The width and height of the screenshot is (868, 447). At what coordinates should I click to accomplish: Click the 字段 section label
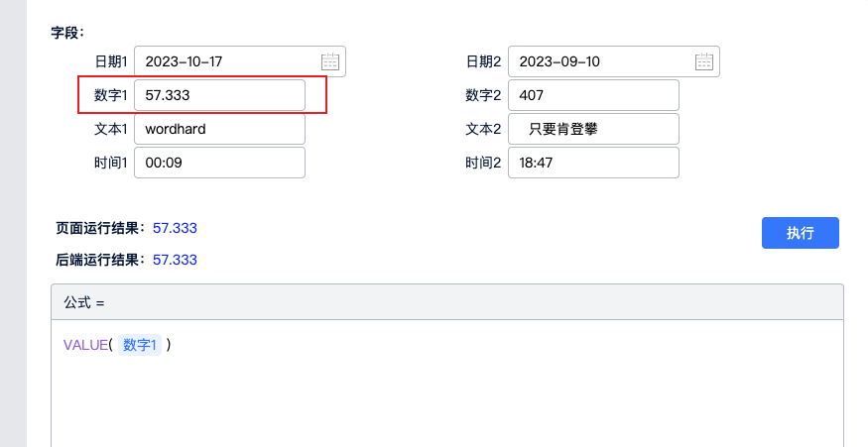pyautogui.click(x=67, y=33)
